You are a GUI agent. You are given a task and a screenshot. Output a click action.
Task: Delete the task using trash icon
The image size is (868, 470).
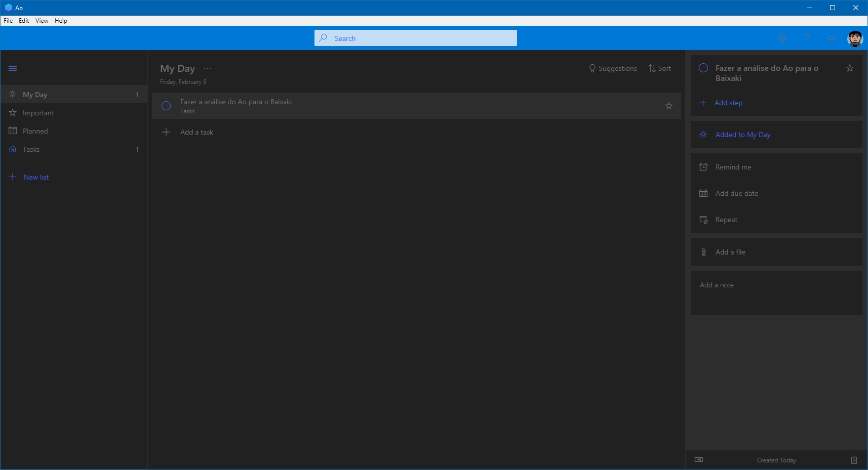(x=854, y=460)
